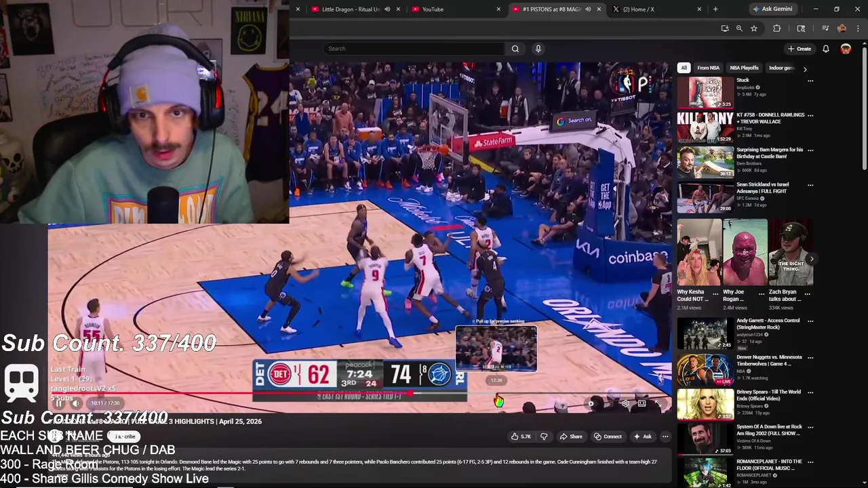868x488 pixels.
Task: Open the Chrome three-dot menu
Action: (x=858, y=28)
